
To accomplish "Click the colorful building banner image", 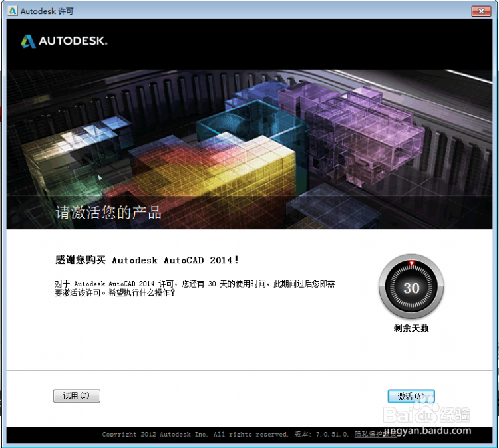I will click(x=249, y=150).
